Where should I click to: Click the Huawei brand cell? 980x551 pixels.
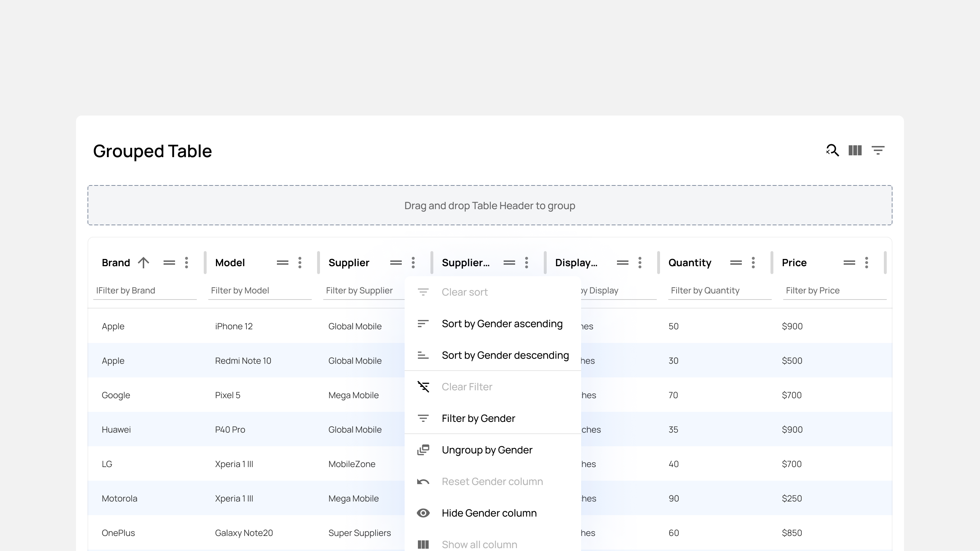coord(116,430)
